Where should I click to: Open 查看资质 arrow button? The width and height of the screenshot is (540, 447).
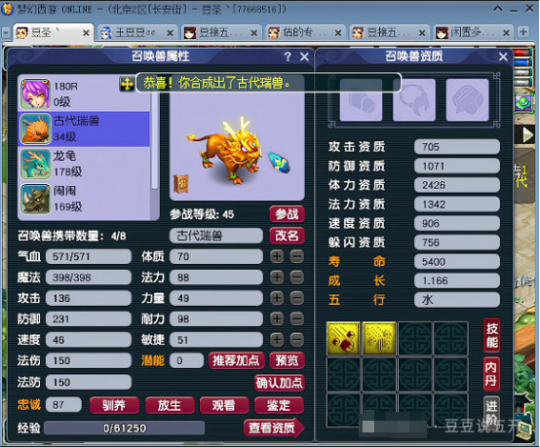pos(274,428)
